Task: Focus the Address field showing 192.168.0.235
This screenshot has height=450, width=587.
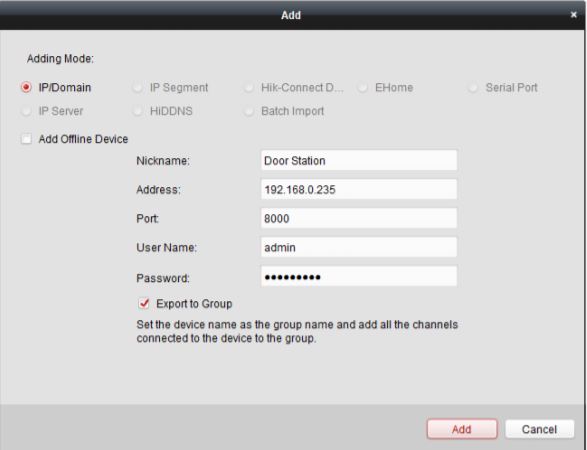Action: (x=359, y=189)
